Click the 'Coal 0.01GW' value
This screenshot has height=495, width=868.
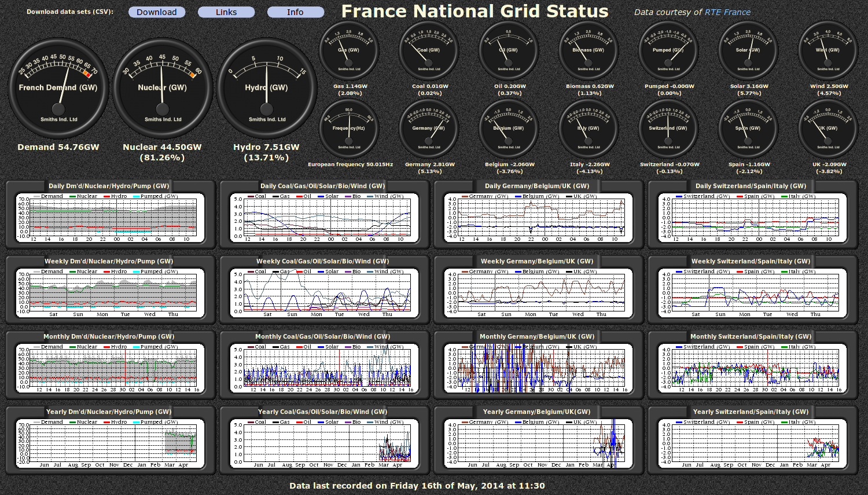(x=430, y=86)
